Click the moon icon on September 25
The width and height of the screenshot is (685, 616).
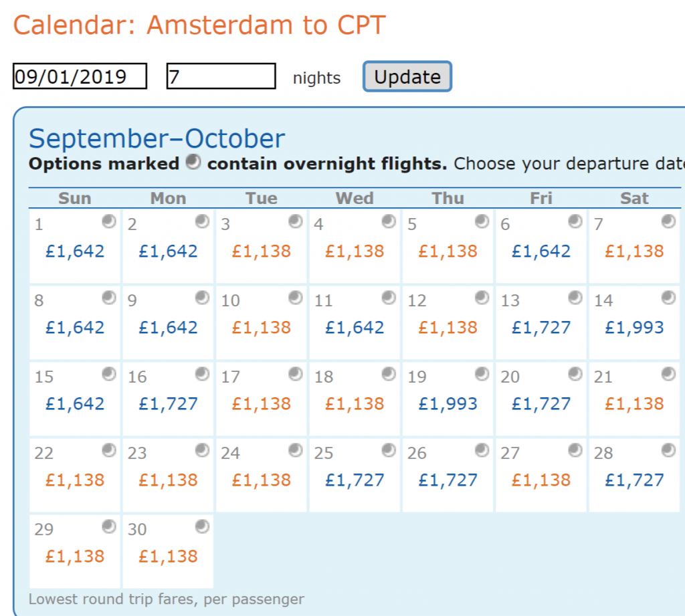389,450
